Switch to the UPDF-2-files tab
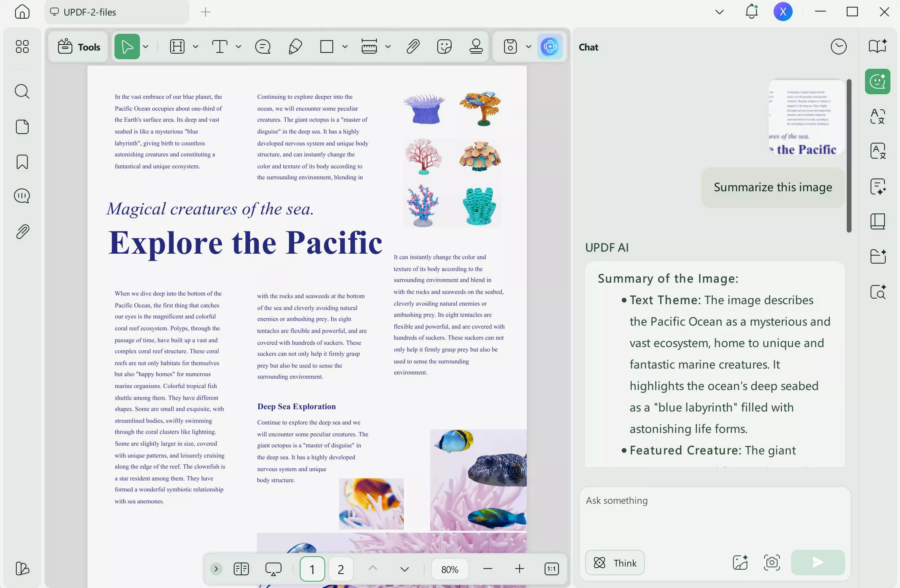900x588 pixels. (x=90, y=12)
